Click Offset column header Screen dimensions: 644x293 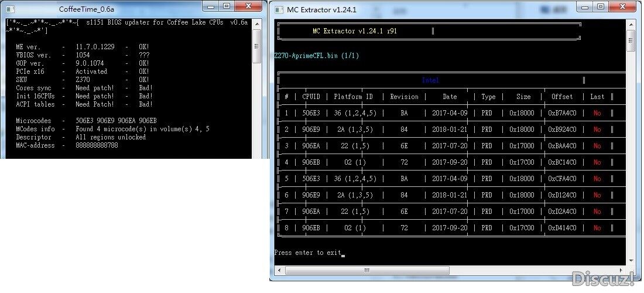pos(562,97)
